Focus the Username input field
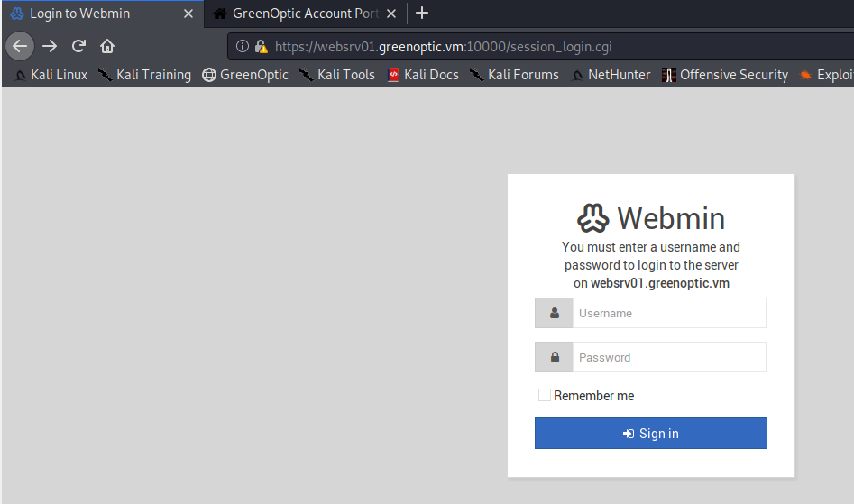This screenshot has width=854, height=504. [669, 313]
